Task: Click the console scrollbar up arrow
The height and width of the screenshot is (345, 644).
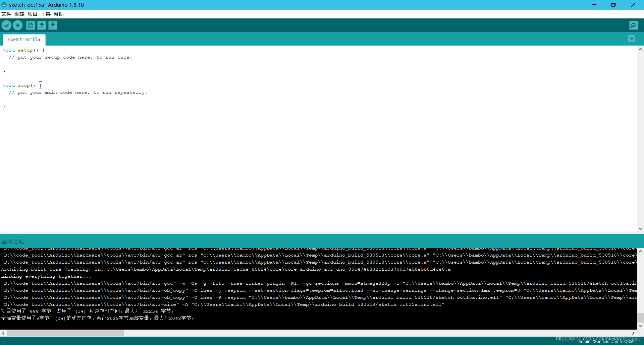Action: click(x=640, y=251)
